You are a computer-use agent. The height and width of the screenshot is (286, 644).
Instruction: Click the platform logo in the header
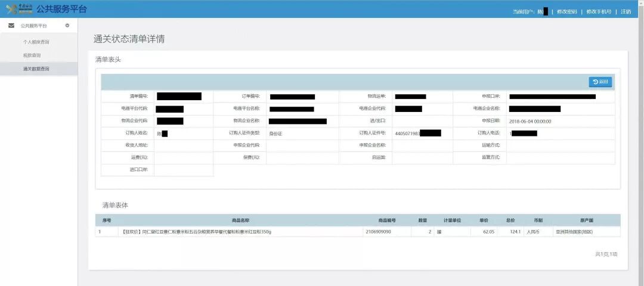[x=19, y=9]
